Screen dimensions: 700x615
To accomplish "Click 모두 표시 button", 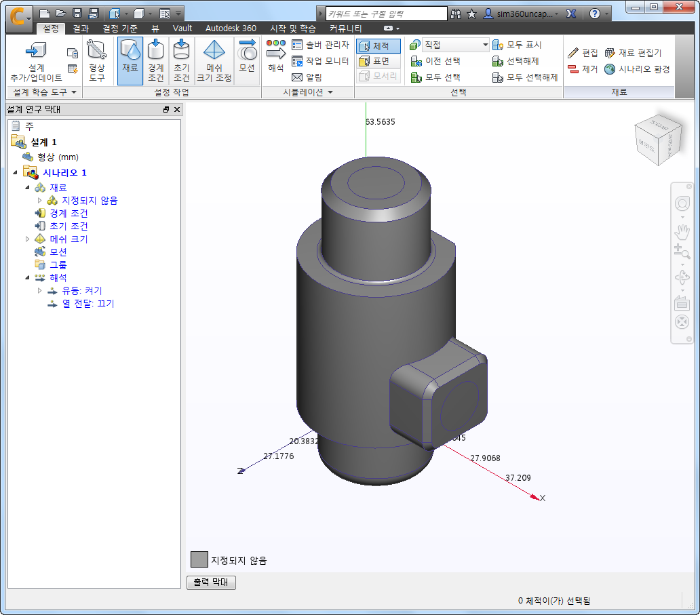I will pos(517,45).
